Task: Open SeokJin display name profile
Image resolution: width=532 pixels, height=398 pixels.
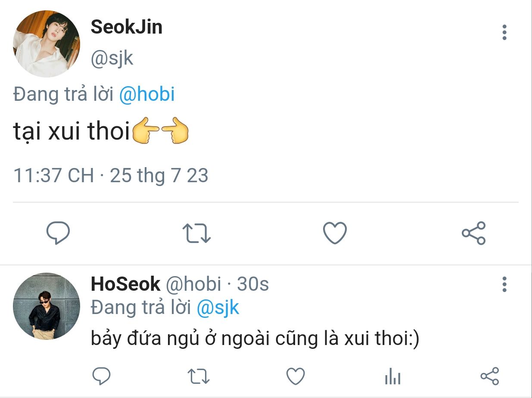Action: click(126, 27)
